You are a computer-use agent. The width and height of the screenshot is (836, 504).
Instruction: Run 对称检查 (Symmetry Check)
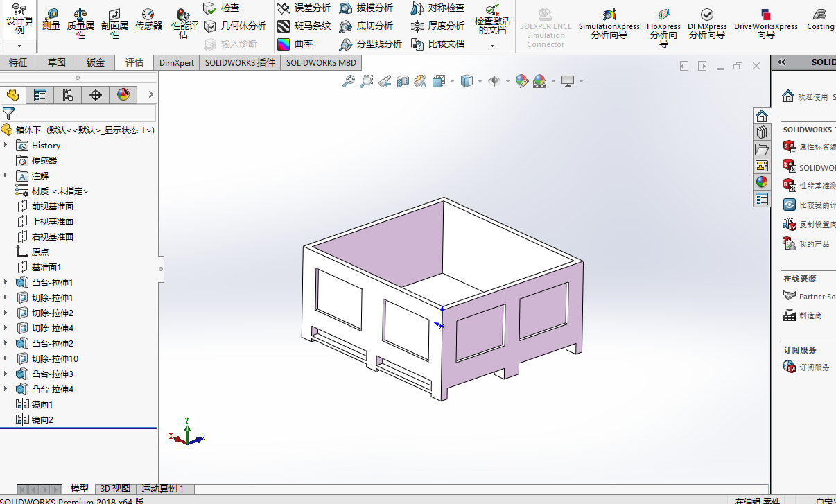pos(437,8)
